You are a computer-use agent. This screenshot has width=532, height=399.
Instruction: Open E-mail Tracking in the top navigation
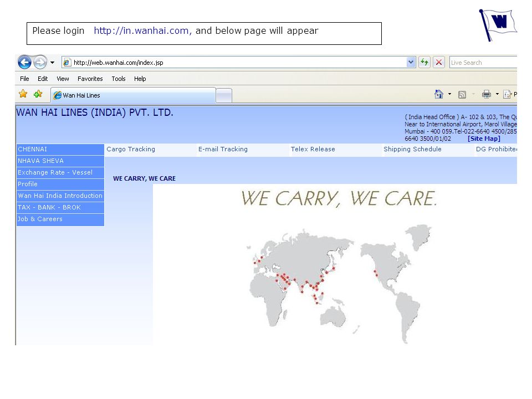(223, 149)
